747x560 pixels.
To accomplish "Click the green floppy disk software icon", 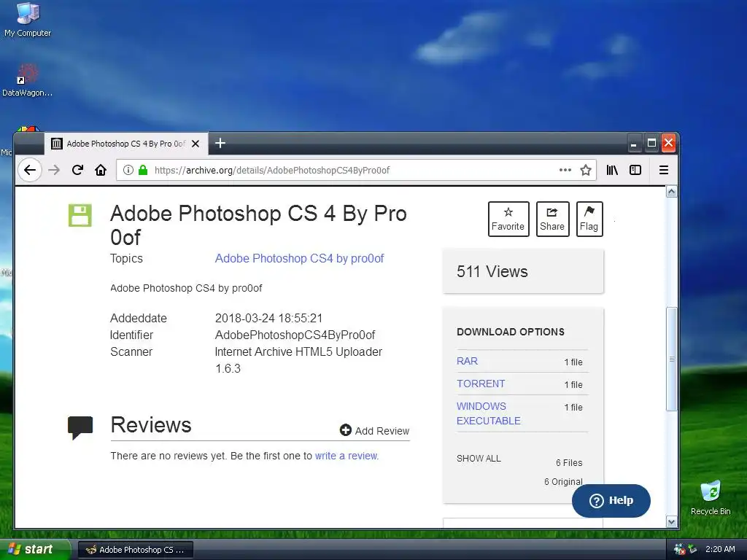I will [80, 215].
